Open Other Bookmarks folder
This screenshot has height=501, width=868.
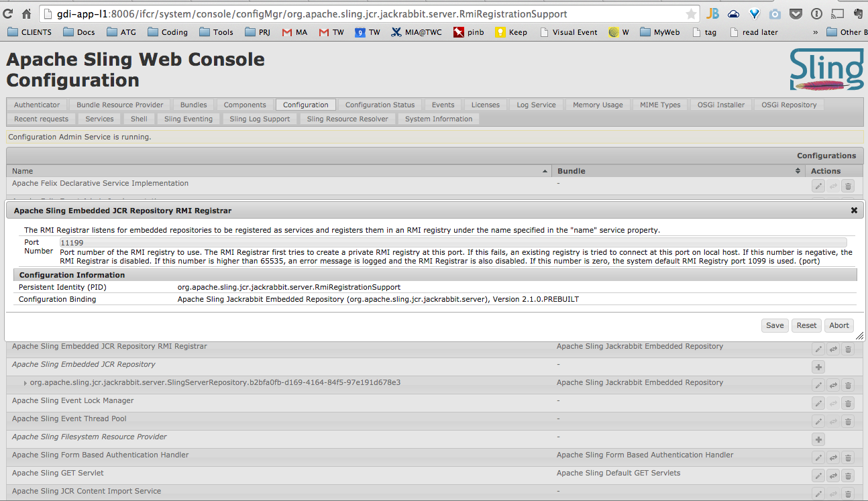tap(847, 32)
